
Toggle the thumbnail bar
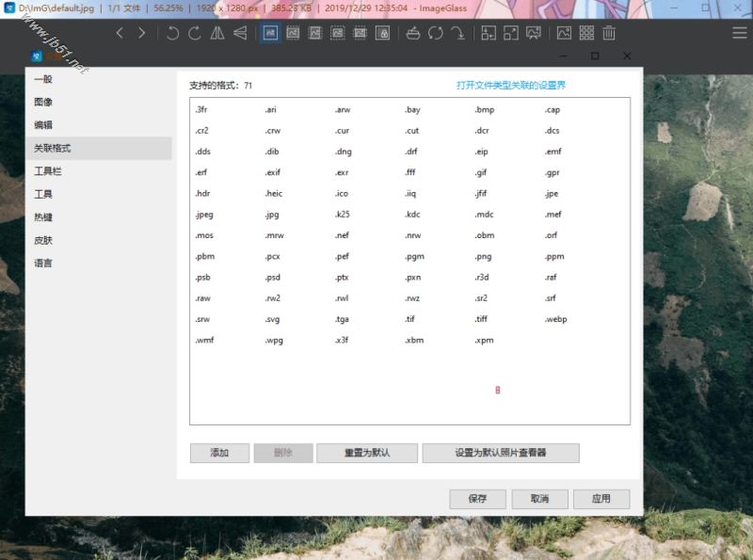point(564,33)
